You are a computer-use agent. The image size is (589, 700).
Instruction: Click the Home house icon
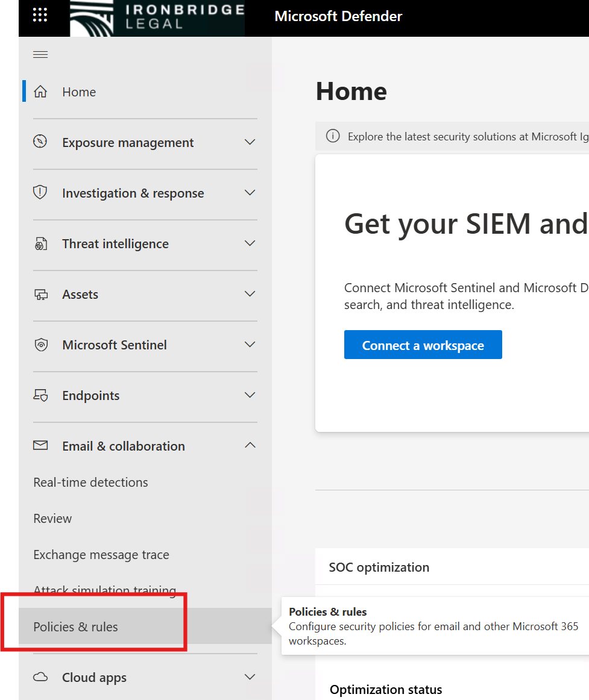pyautogui.click(x=40, y=92)
